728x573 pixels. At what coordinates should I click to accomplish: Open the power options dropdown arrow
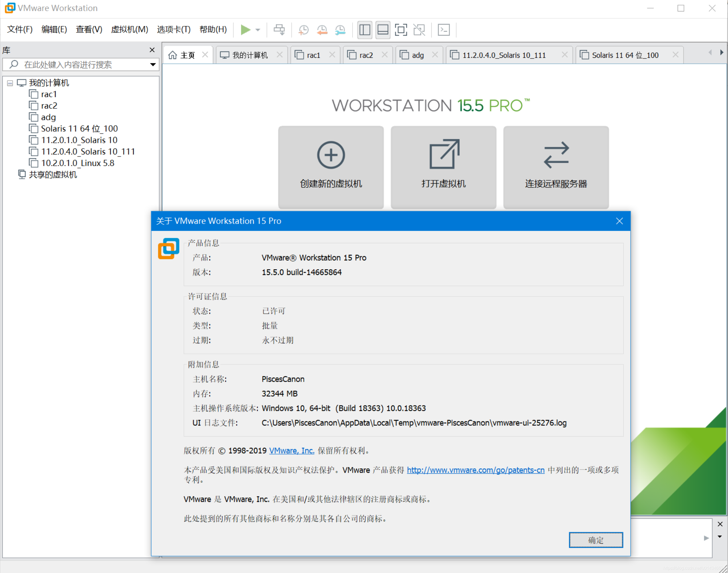[x=258, y=30]
